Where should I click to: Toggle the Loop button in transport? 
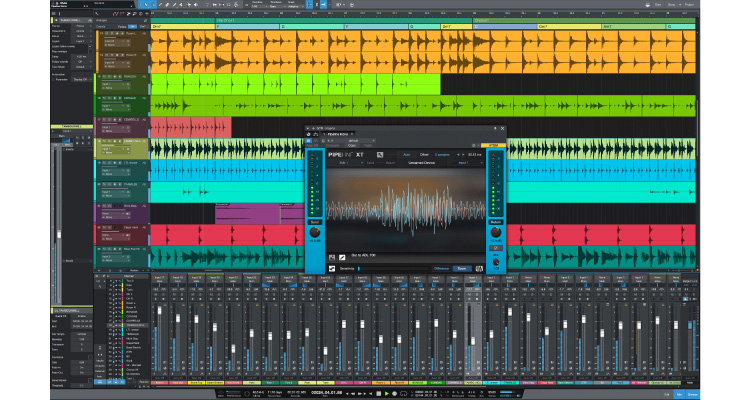404,393
